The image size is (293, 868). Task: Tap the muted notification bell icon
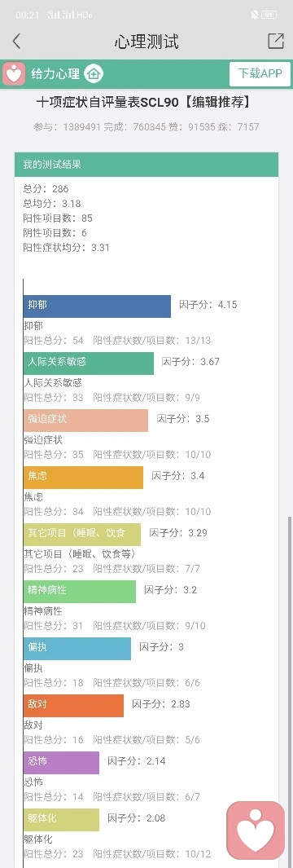click(x=254, y=15)
